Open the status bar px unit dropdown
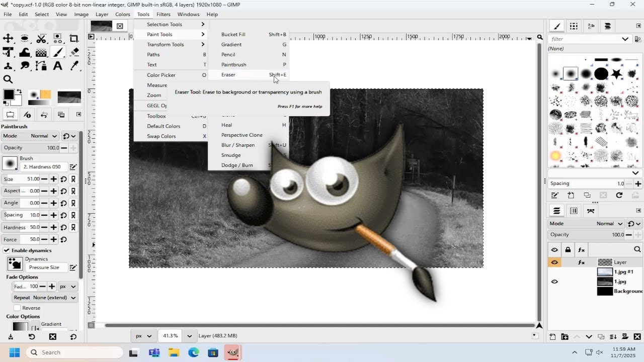The height and width of the screenshot is (362, 644). pos(143,335)
